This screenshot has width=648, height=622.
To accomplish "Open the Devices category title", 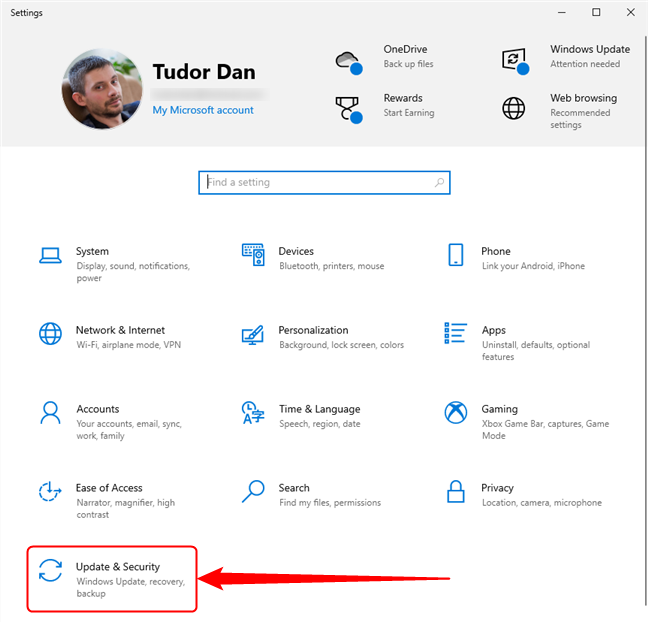I will [x=296, y=251].
